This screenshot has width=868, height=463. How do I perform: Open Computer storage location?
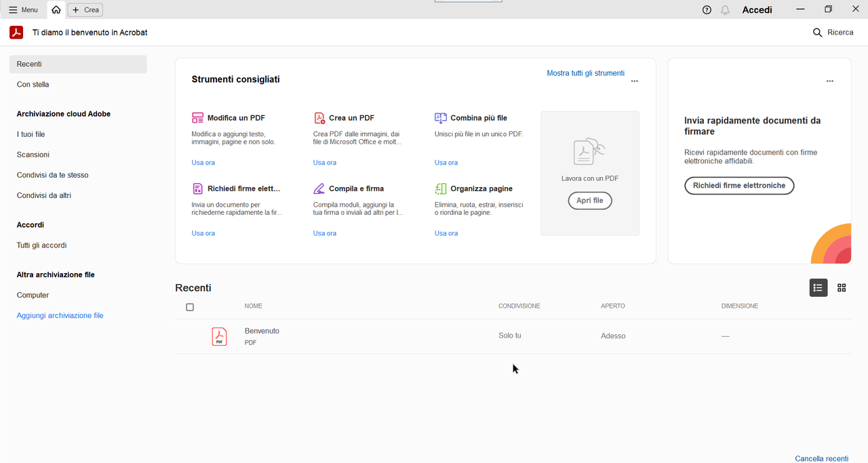tap(33, 296)
